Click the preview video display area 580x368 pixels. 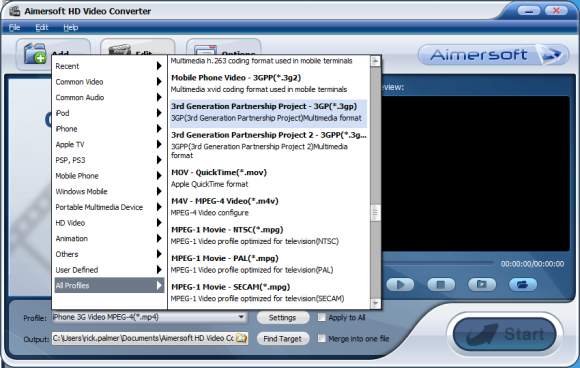(475, 174)
